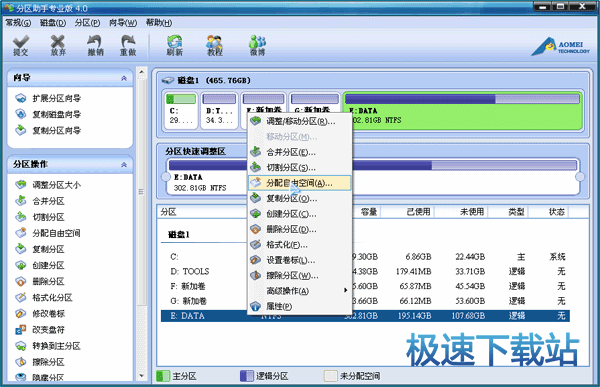Open the 帮助(H) menu
The width and height of the screenshot is (600, 387).
[159, 23]
